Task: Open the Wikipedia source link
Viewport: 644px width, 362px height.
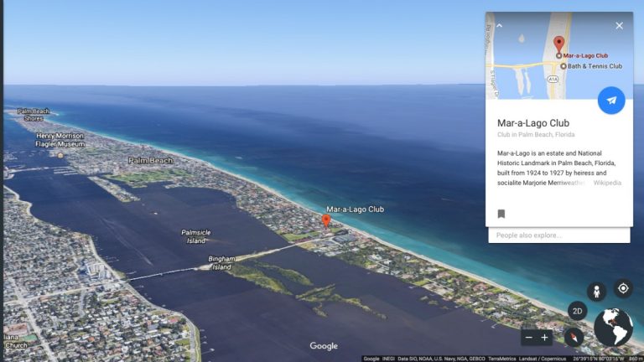Action: click(x=607, y=183)
